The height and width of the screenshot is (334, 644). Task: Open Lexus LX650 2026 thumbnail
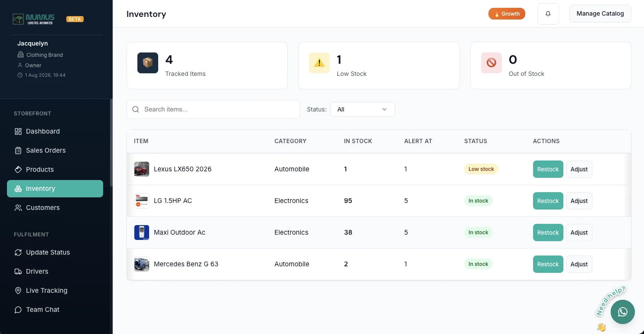pos(142,169)
